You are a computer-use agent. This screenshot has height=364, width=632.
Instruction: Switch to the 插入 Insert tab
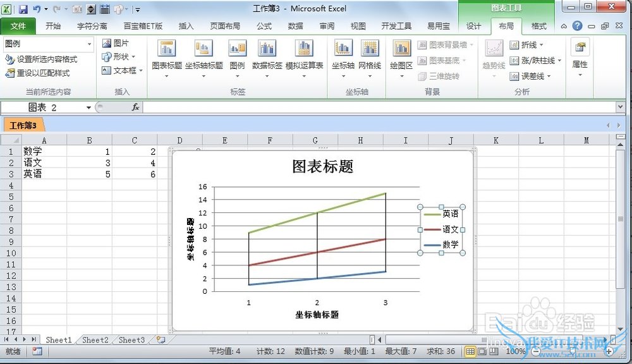[186, 26]
